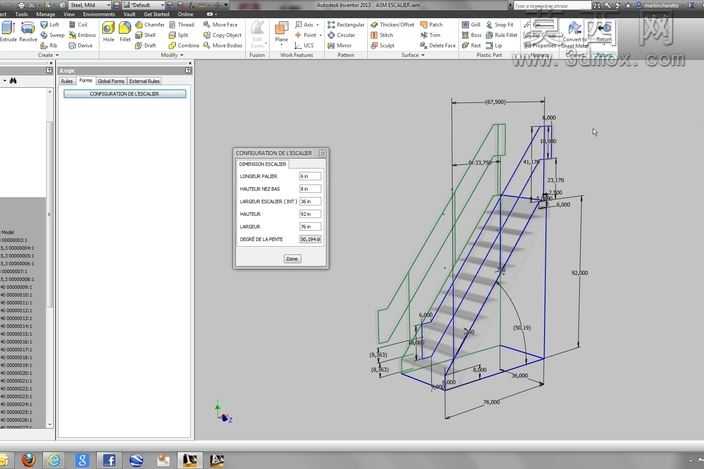Activate the Emboss tool

click(82, 35)
